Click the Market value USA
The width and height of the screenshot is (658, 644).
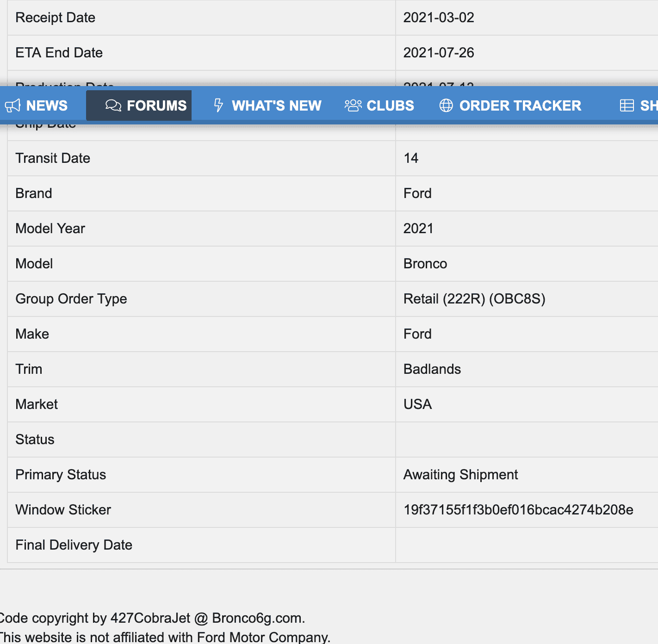(417, 404)
